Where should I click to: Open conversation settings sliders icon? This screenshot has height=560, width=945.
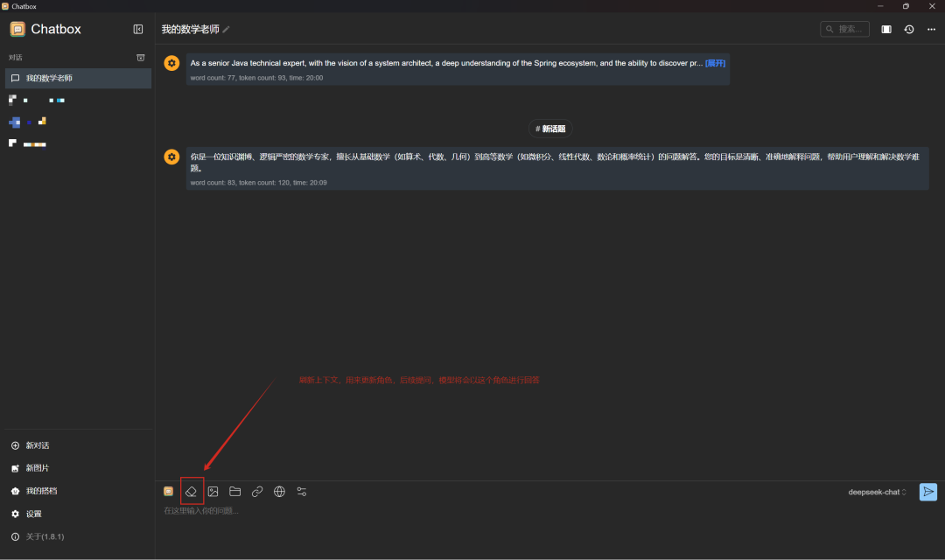point(301,492)
